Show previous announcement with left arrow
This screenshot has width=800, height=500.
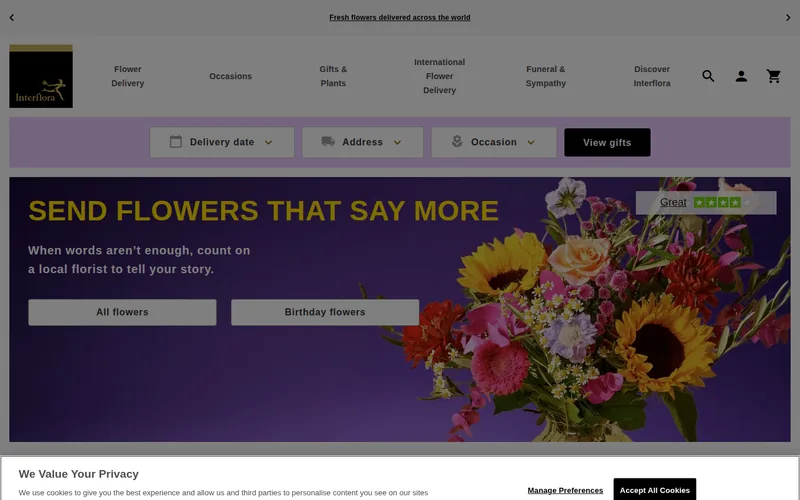(12, 17)
